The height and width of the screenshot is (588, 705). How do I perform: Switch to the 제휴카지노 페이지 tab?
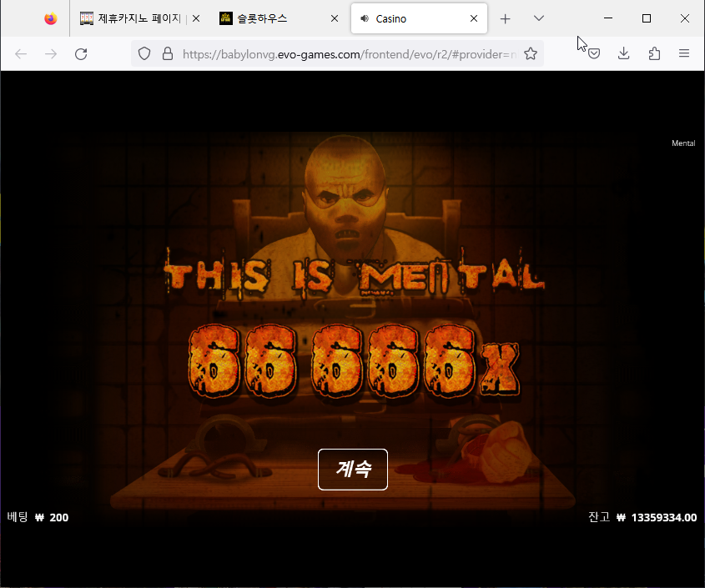[130, 18]
